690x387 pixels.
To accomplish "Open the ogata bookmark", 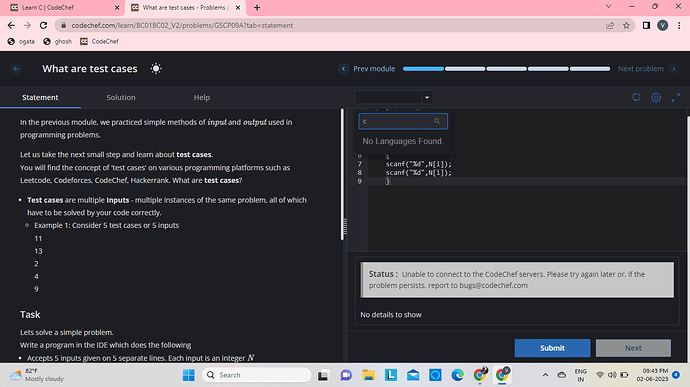I will click(x=21, y=41).
